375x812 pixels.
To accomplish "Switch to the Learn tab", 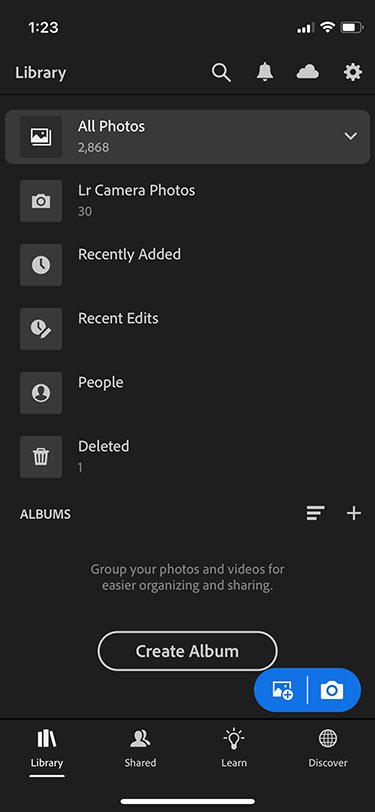I will [234, 748].
